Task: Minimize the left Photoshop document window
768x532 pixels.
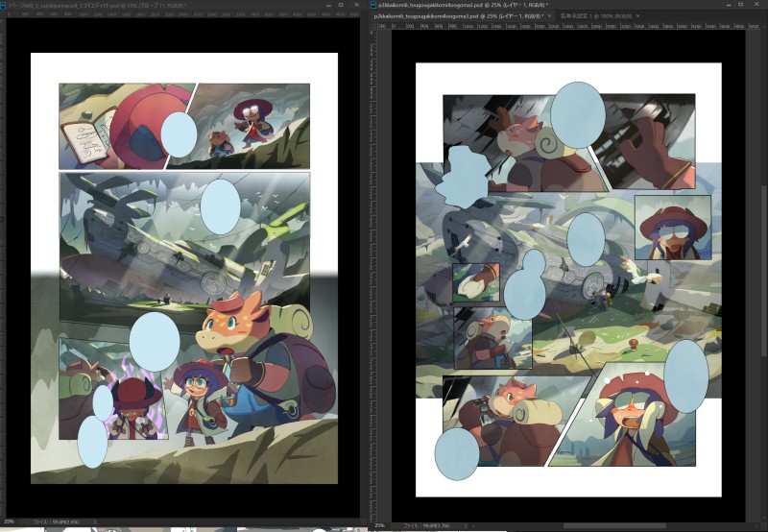Action: click(x=328, y=5)
